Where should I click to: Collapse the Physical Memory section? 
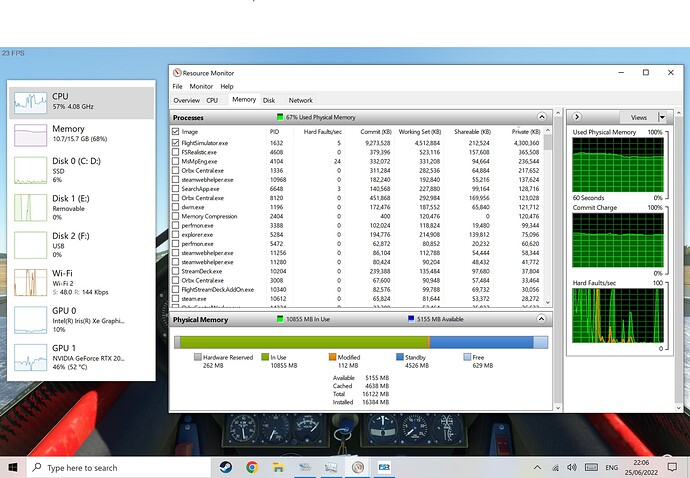pos(542,319)
